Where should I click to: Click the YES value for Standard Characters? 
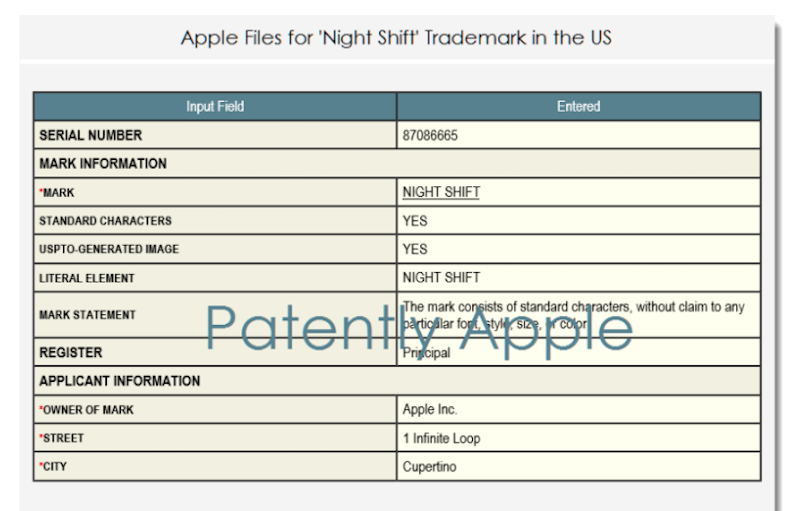pyautogui.click(x=415, y=218)
